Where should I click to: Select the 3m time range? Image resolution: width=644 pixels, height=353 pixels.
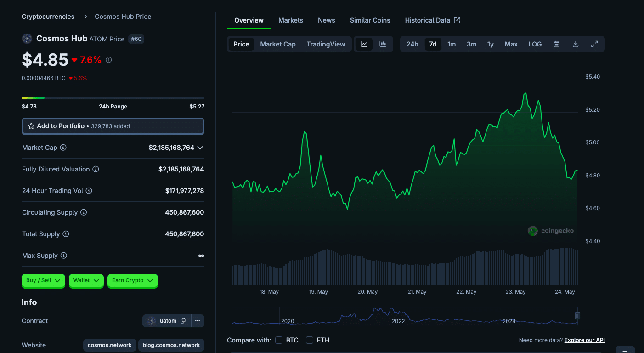[471, 44]
